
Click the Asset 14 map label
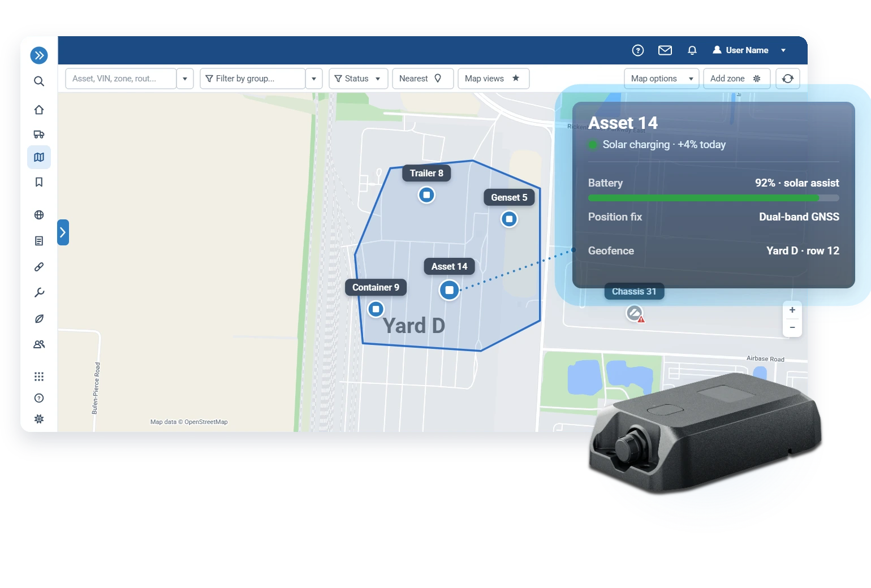point(449,266)
